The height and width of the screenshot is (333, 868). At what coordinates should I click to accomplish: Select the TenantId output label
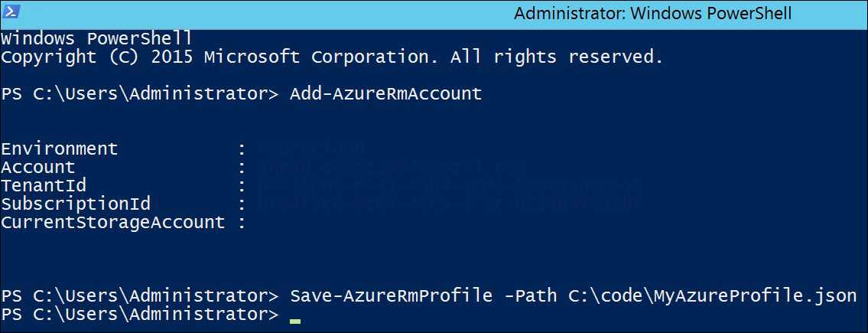coord(44,185)
